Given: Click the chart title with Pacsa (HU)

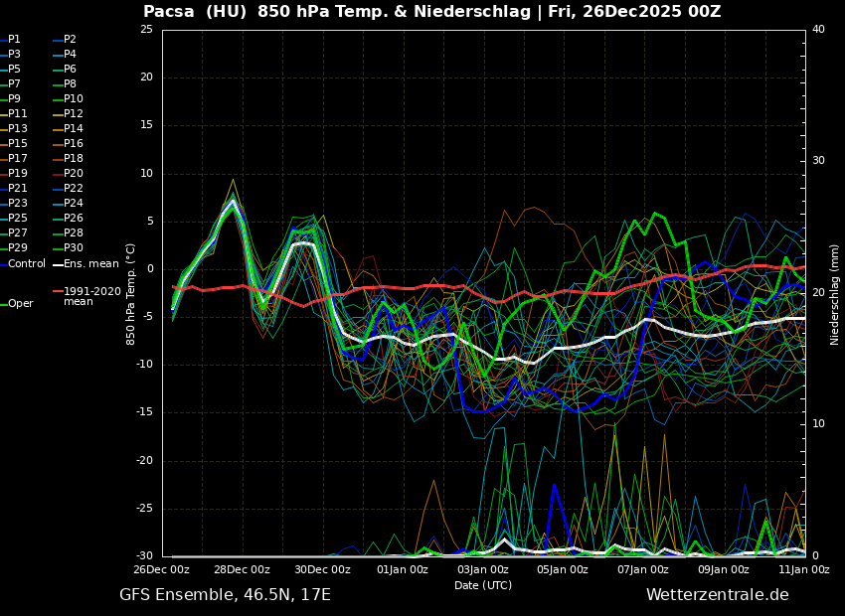Looking at the screenshot, I should [431, 12].
